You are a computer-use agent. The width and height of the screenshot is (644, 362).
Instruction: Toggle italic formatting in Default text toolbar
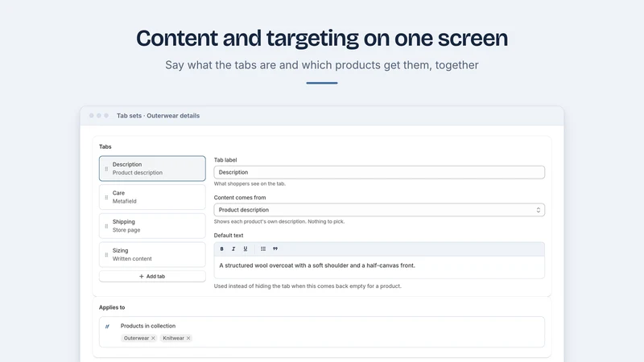(233, 249)
